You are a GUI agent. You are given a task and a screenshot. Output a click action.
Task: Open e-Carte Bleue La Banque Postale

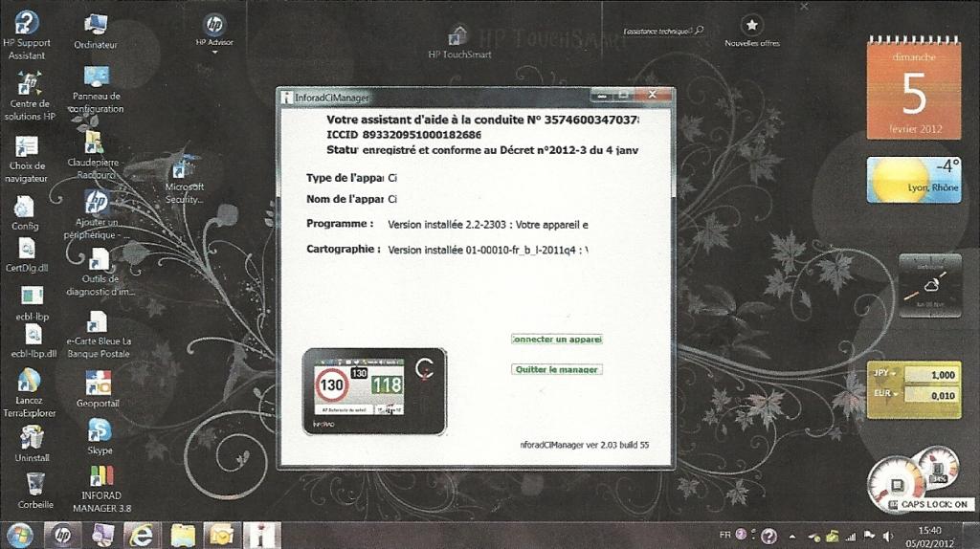click(99, 335)
